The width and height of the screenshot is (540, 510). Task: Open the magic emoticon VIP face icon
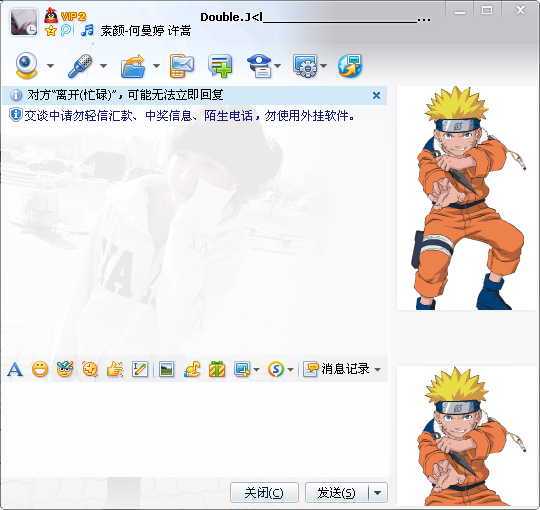[65, 370]
